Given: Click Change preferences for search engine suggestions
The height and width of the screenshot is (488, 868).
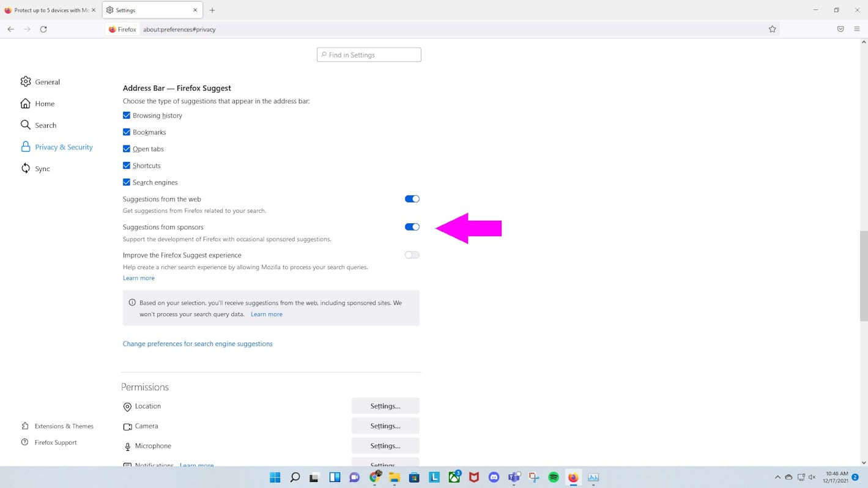Looking at the screenshot, I should point(197,343).
